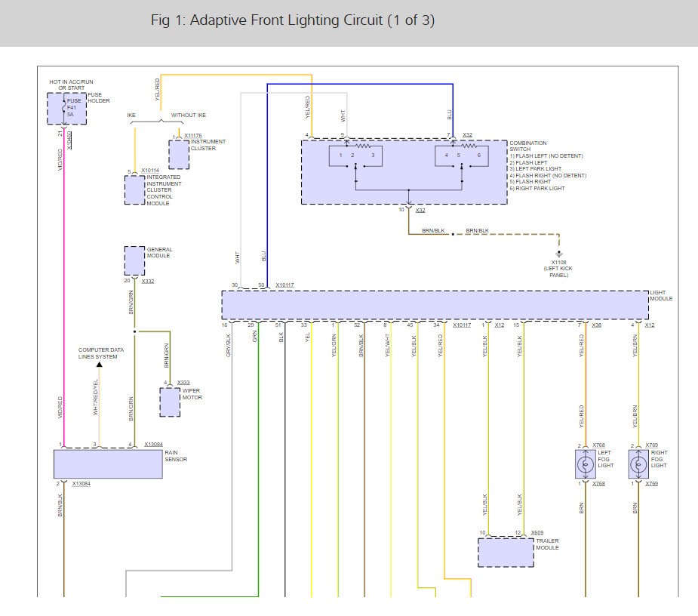Select the FUSE HOLDER label
The width and height of the screenshot is (698, 616).
click(x=98, y=98)
